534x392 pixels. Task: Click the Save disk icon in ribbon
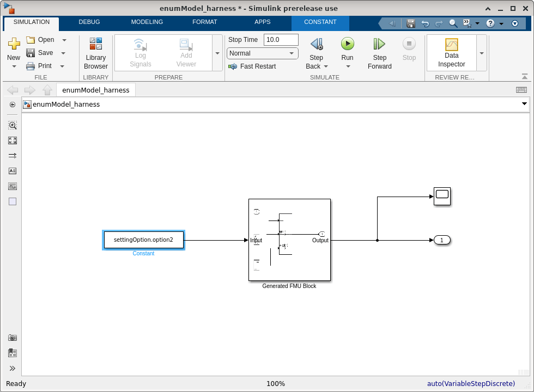coord(31,53)
